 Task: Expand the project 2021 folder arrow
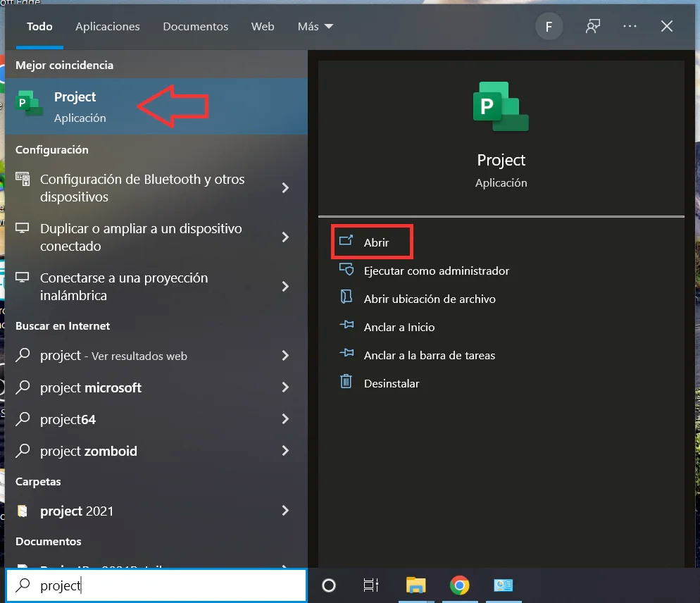285,511
